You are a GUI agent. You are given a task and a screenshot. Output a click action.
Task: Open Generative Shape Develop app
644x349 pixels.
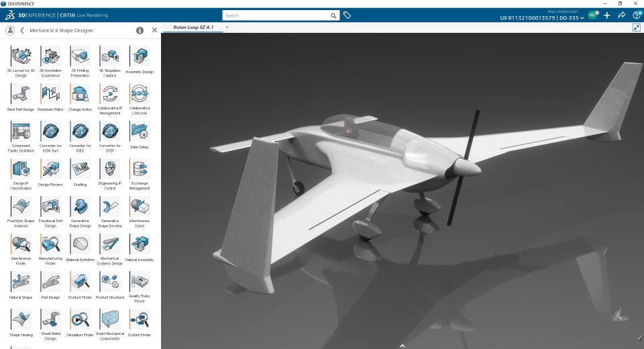click(109, 207)
